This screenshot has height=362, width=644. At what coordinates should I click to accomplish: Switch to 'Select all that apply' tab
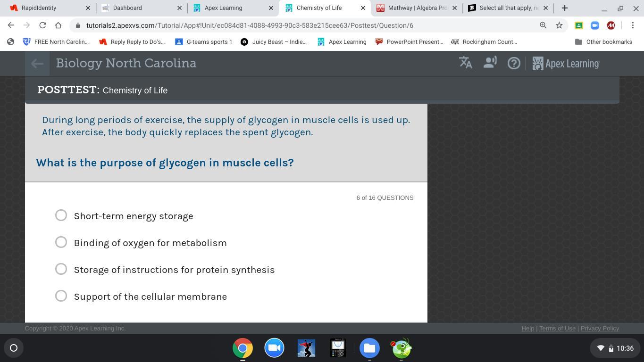(x=508, y=8)
